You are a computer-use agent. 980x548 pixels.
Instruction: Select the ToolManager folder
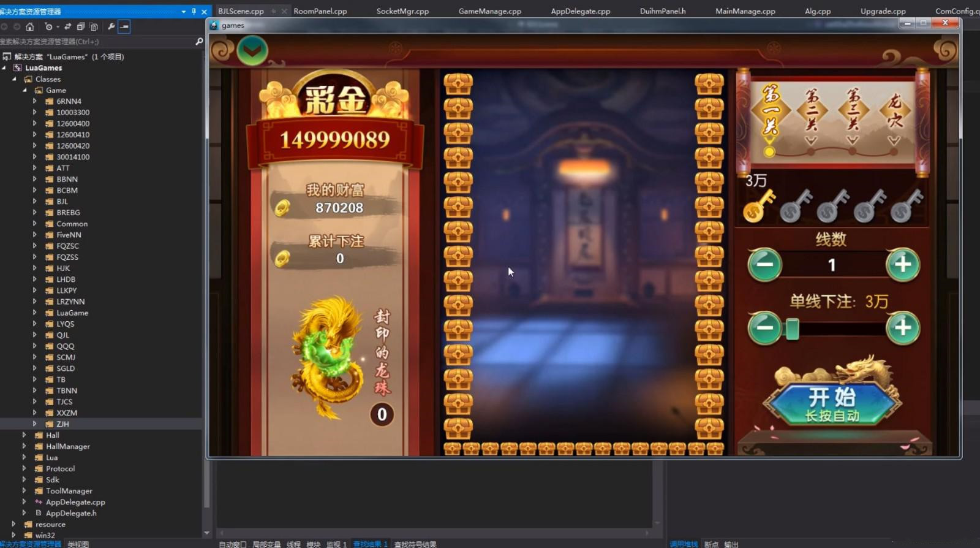click(x=69, y=491)
